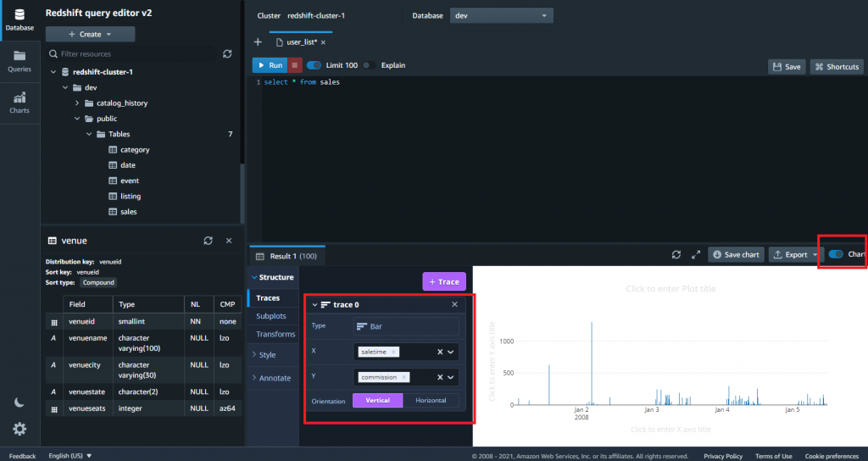Image resolution: width=868 pixels, height=461 pixels.
Task: Remove the saletime tag from X
Action: coord(393,352)
